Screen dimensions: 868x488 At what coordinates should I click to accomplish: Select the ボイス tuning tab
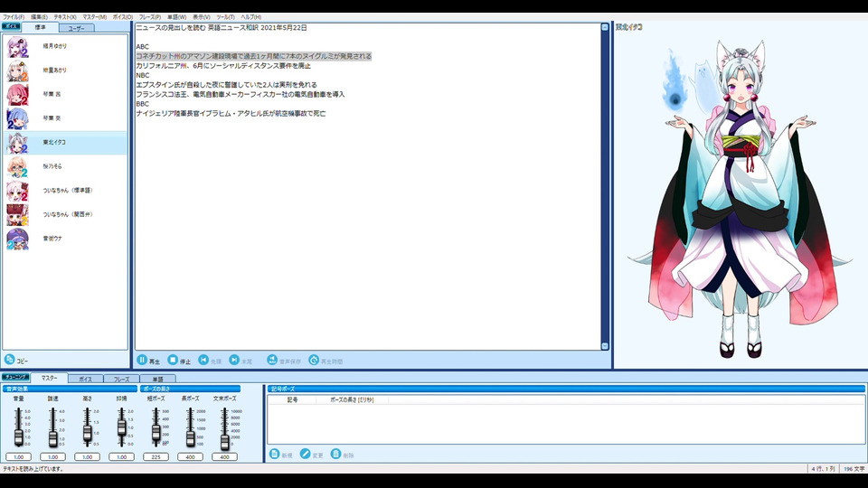(x=85, y=379)
